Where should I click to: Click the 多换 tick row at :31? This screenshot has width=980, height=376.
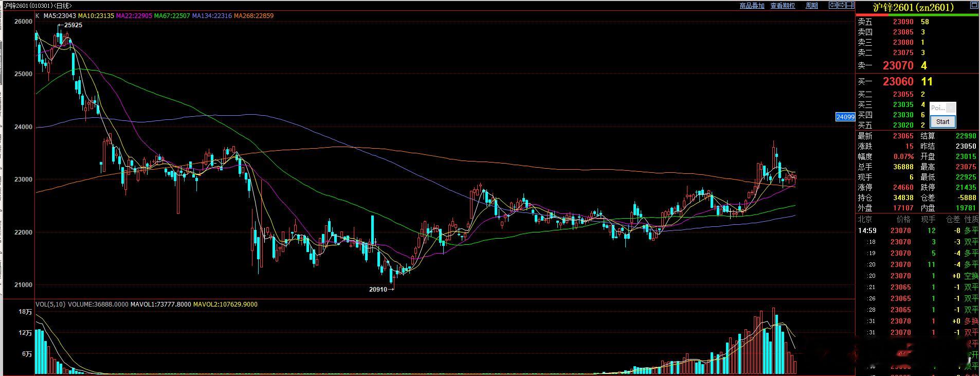(x=918, y=321)
